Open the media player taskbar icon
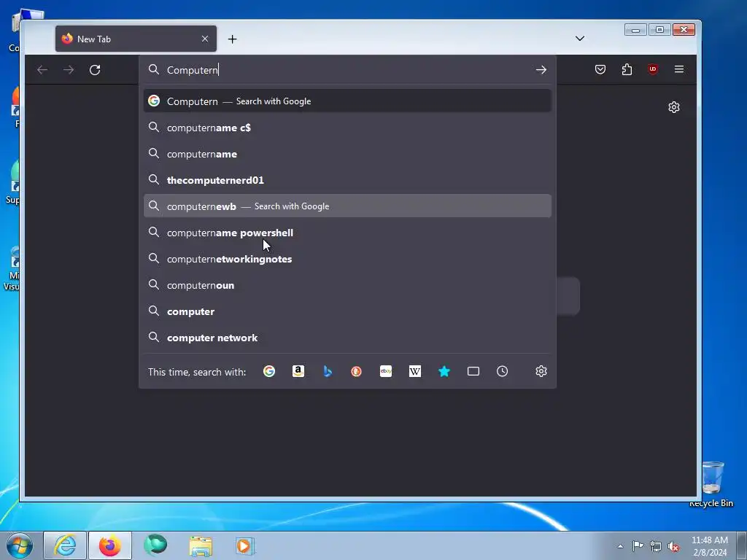Screen dimensions: 747x560 tap(245, 545)
